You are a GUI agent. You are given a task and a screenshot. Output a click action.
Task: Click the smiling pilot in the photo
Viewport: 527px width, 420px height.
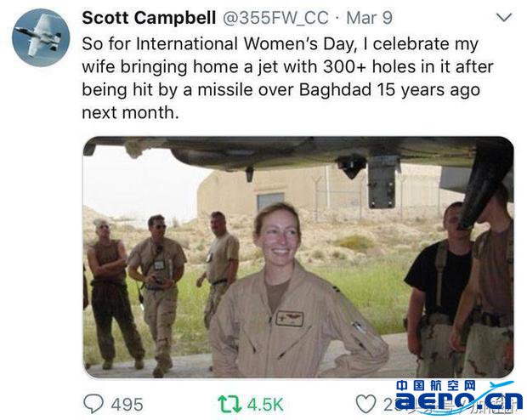click(296, 291)
